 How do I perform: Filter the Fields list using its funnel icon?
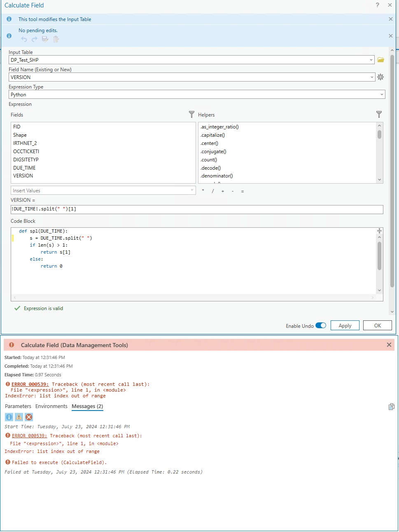click(x=191, y=114)
